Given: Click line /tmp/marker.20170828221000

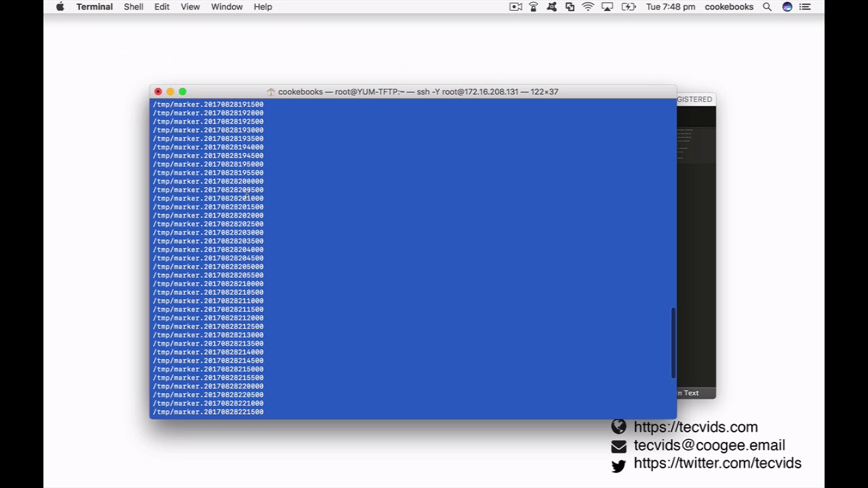Looking at the screenshot, I should tap(208, 403).
